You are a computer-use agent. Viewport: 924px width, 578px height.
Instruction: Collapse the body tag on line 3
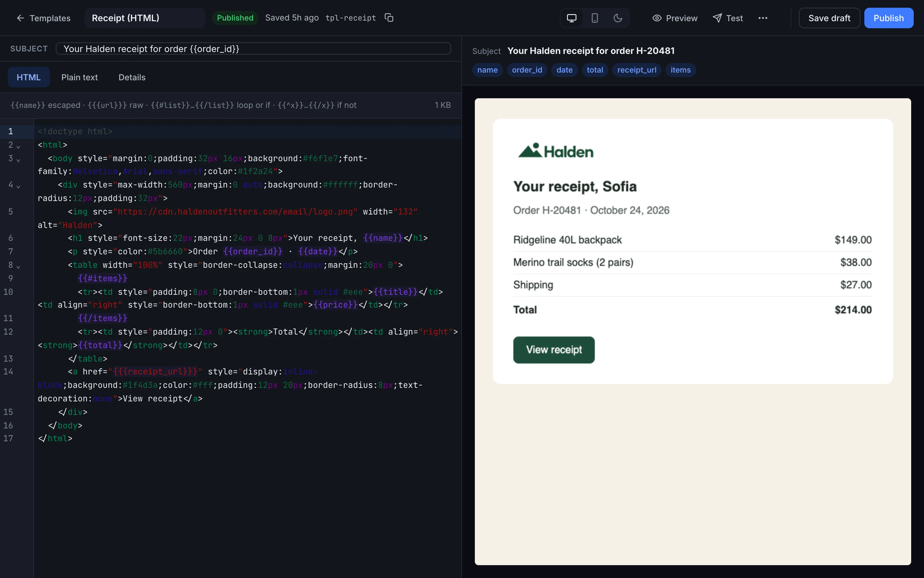tap(18, 160)
